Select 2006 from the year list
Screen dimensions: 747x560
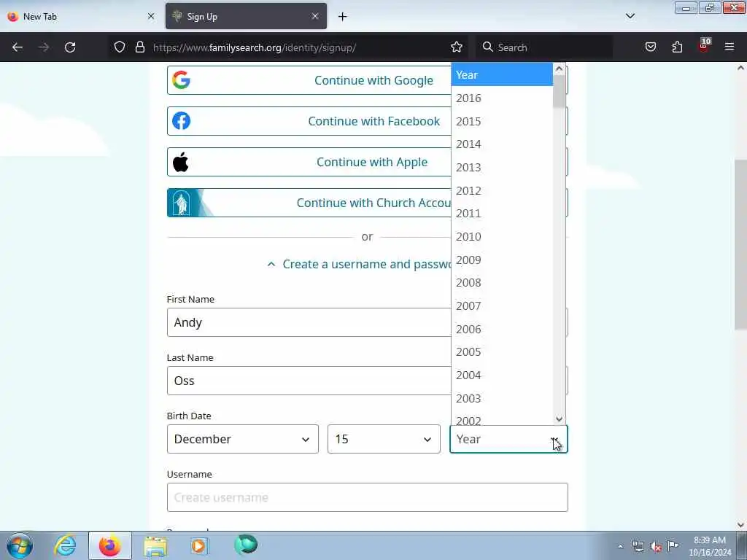point(502,329)
